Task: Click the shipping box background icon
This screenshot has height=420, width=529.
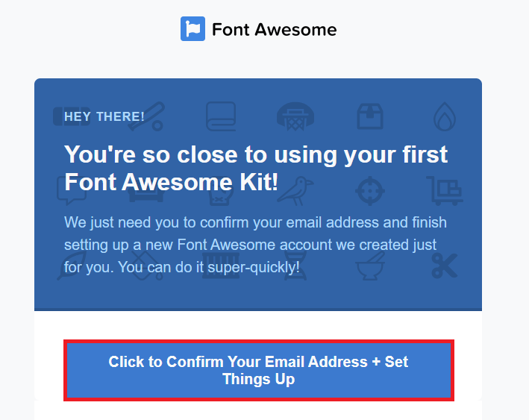Action: pyautogui.click(x=370, y=116)
